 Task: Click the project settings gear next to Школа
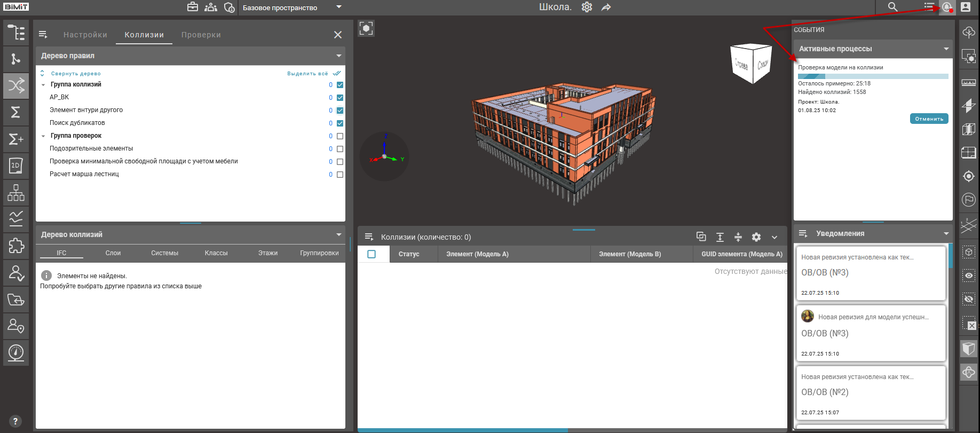587,7
